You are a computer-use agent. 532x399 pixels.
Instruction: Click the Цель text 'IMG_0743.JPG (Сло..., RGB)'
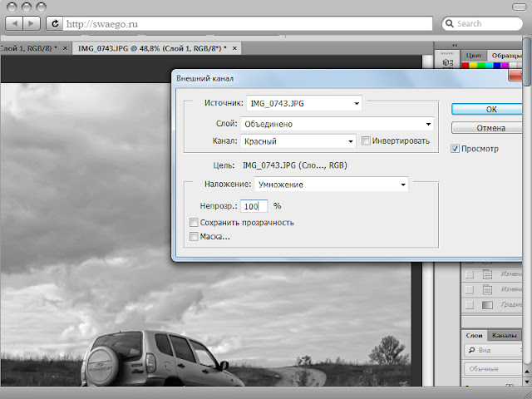(295, 165)
